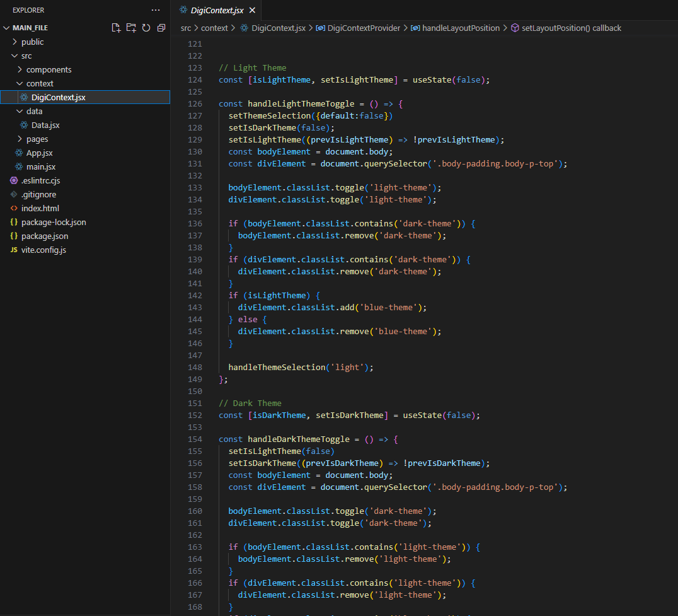Open index.html from the file tree

point(40,208)
